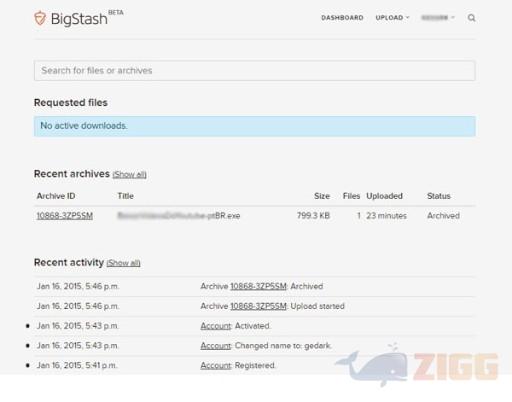Focus the Search for files or archives field
The height and width of the screenshot is (402, 512).
[x=255, y=71]
